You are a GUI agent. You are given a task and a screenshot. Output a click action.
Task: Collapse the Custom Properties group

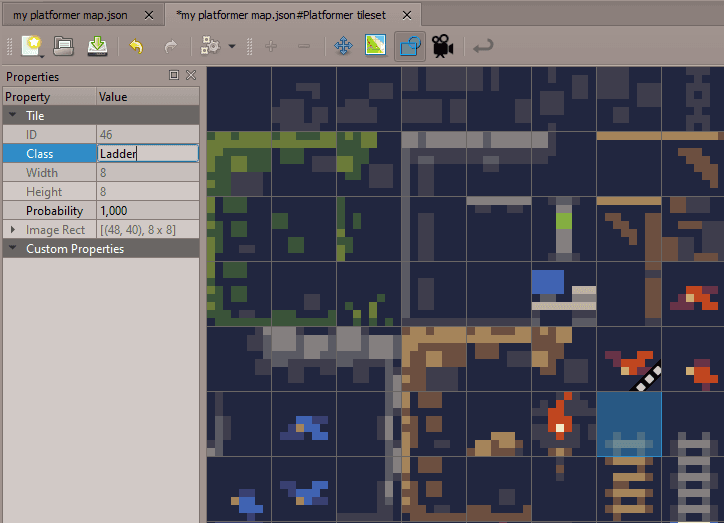pos(13,249)
